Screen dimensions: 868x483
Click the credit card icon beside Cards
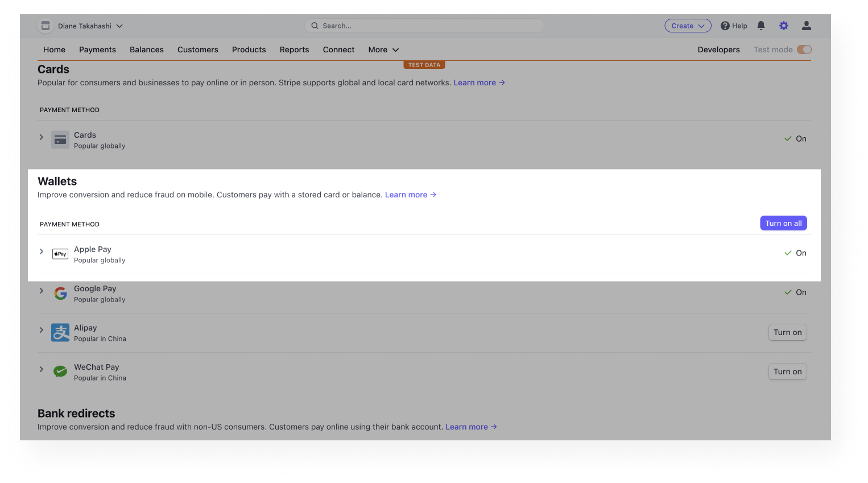[60, 139]
